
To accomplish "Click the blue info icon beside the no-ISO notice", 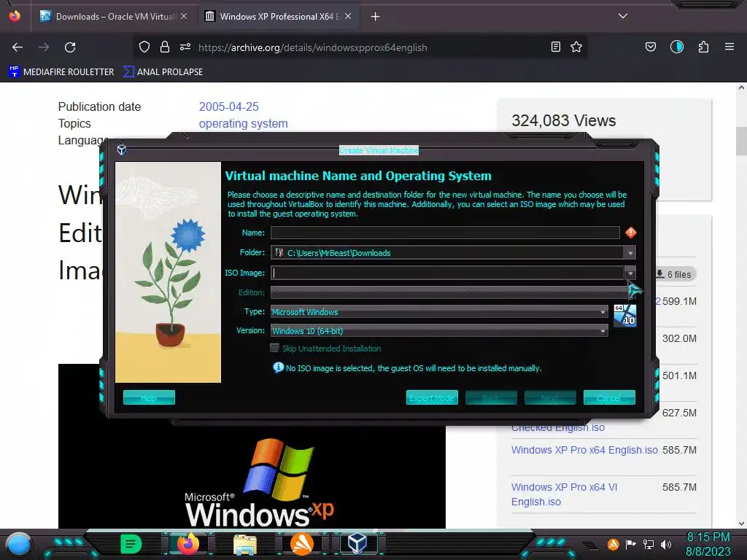I will click(x=278, y=367).
